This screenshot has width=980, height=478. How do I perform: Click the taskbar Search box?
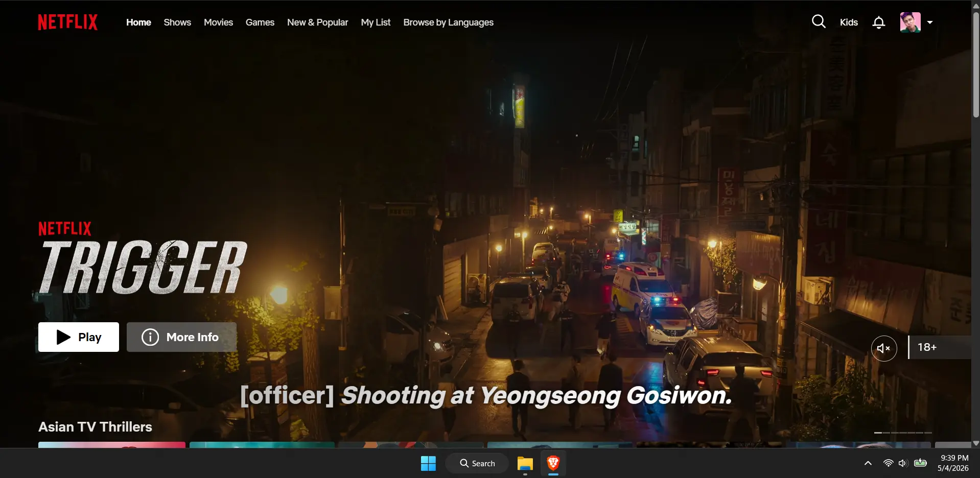coord(477,463)
